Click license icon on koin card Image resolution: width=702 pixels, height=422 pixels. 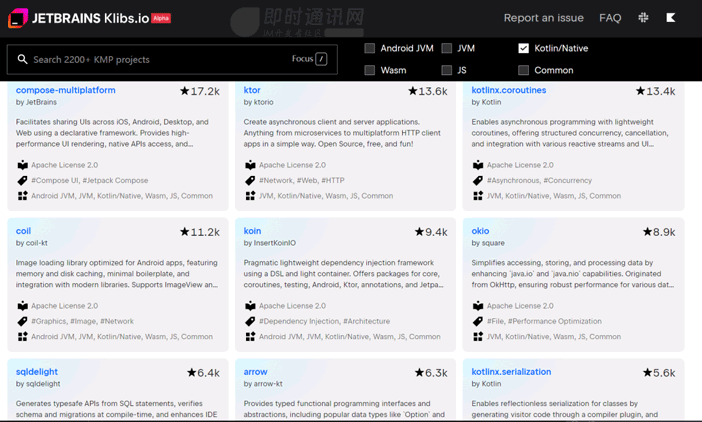tap(250, 306)
